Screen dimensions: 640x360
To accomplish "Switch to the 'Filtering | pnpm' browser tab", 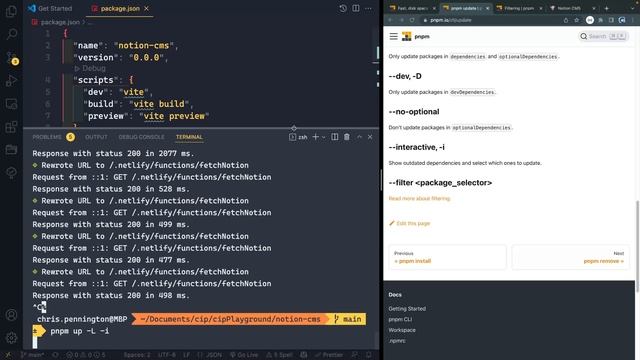I will tap(518, 8).
